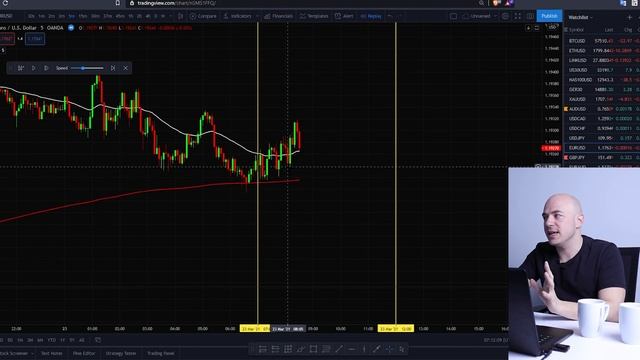
Task: Click the browser bookmark icon
Action: tap(118, 3)
